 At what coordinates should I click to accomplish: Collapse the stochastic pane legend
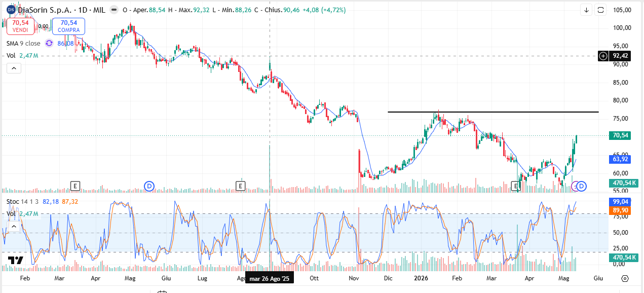pyautogui.click(x=14, y=226)
